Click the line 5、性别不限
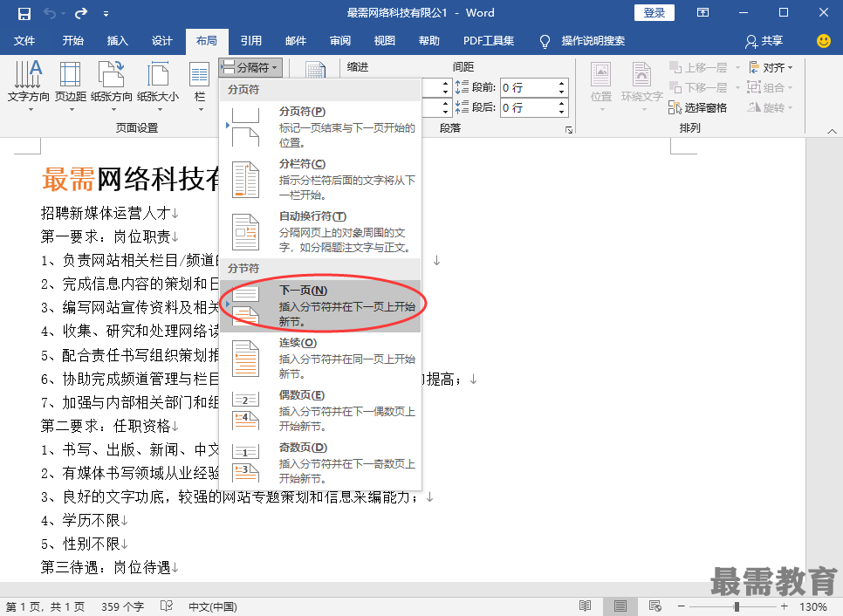 [80, 544]
